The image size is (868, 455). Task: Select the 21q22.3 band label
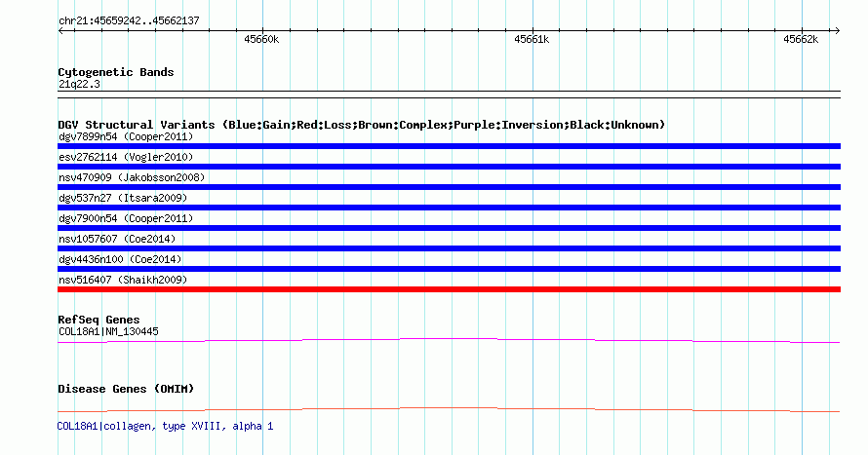pyautogui.click(x=79, y=85)
